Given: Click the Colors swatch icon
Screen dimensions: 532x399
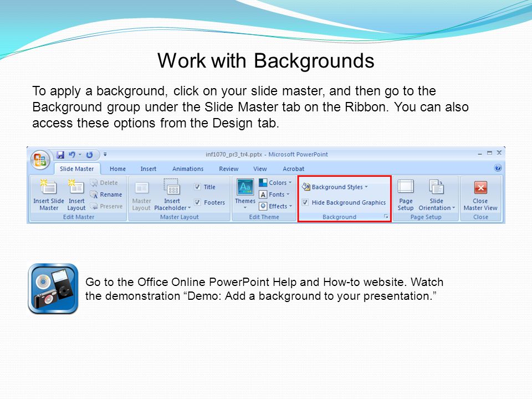Looking at the screenshot, I should 263,182.
